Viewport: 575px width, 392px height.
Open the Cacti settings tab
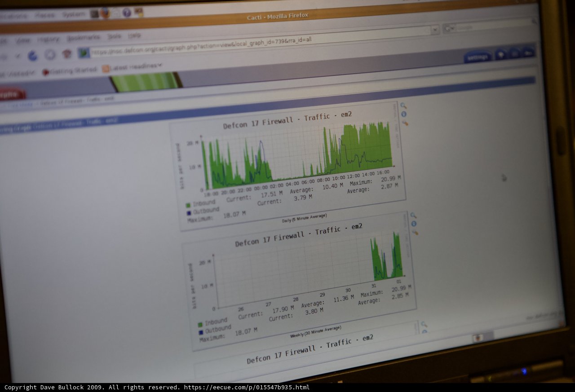click(x=478, y=57)
